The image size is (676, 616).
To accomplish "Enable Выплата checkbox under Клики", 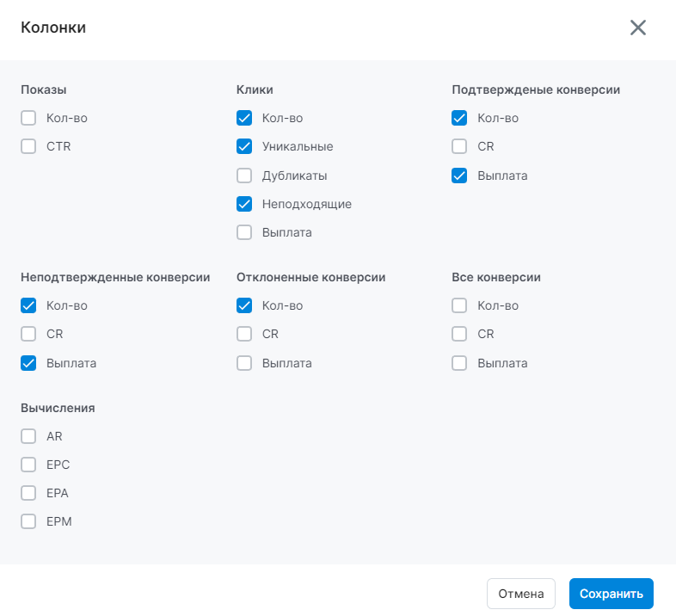I will pyautogui.click(x=244, y=232).
